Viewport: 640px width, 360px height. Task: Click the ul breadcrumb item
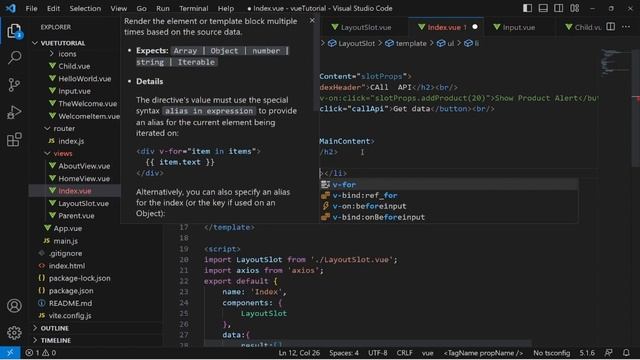click(445, 43)
